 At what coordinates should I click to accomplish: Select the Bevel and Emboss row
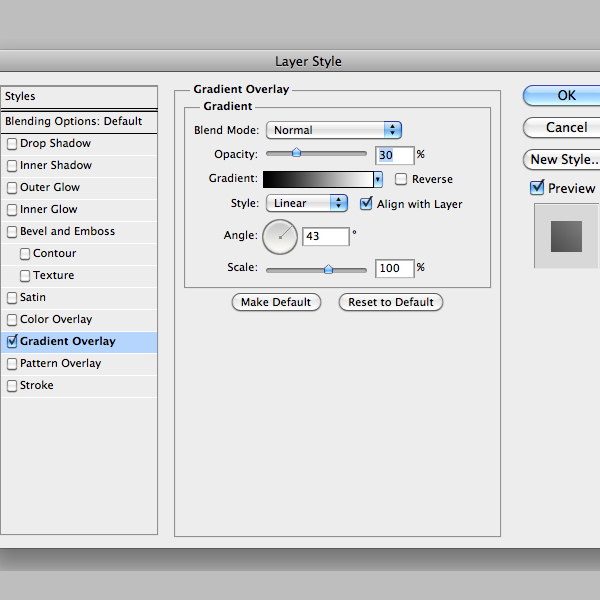(79, 232)
